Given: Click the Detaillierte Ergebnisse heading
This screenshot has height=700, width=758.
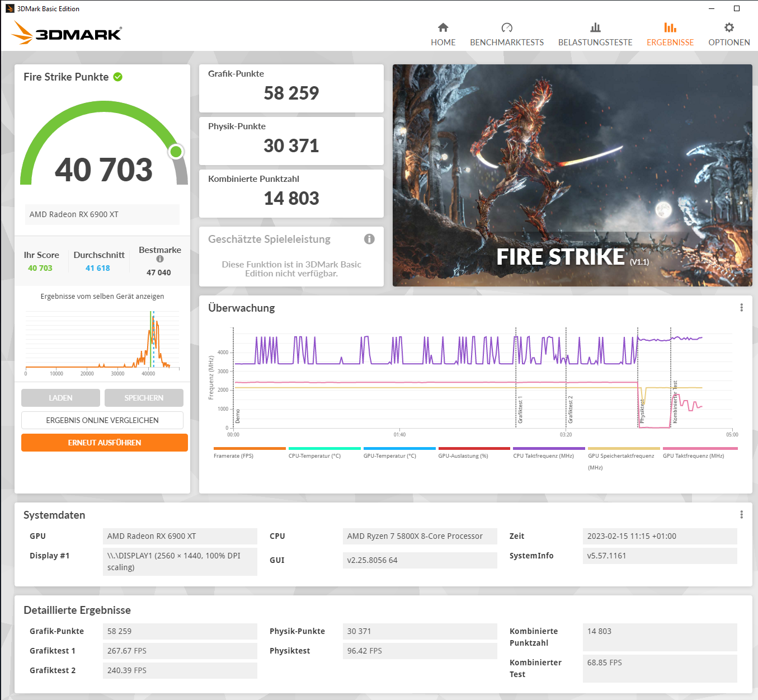Looking at the screenshot, I should (77, 610).
